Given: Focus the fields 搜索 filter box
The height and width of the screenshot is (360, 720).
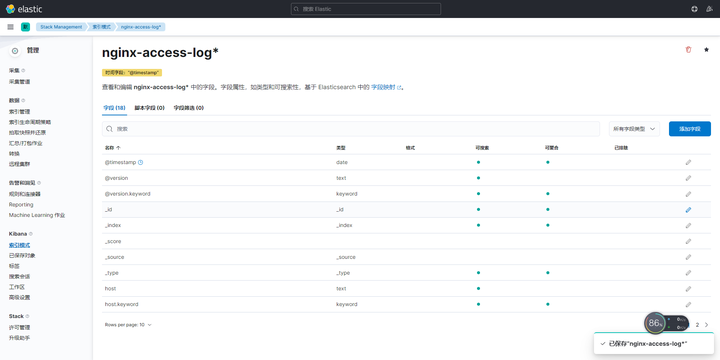Looking at the screenshot, I should click(x=351, y=129).
